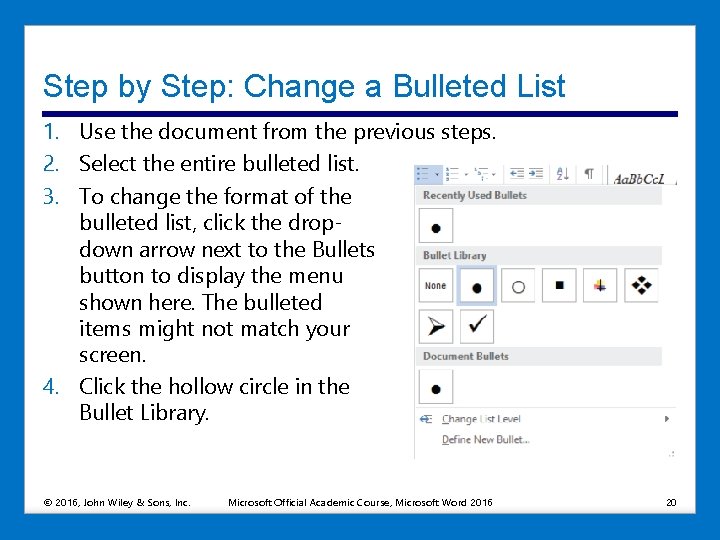Click the John Wiley copyright footer

click(x=117, y=502)
